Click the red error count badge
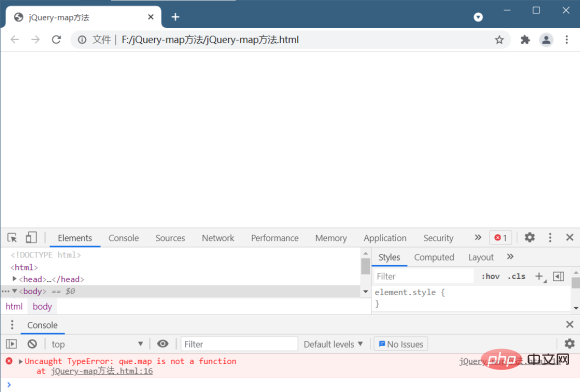The height and width of the screenshot is (392, 580). (500, 237)
